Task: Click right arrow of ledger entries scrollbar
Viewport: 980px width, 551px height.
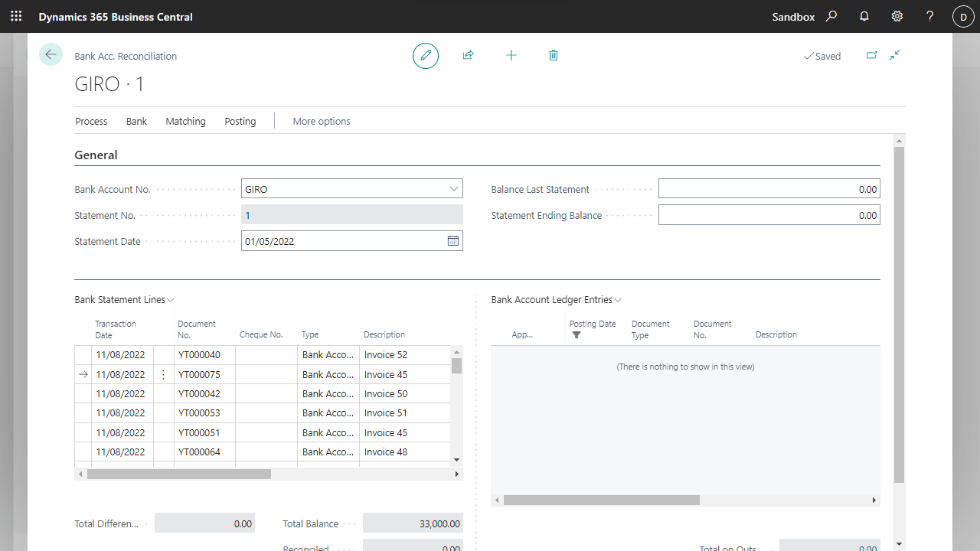Action: (x=874, y=500)
